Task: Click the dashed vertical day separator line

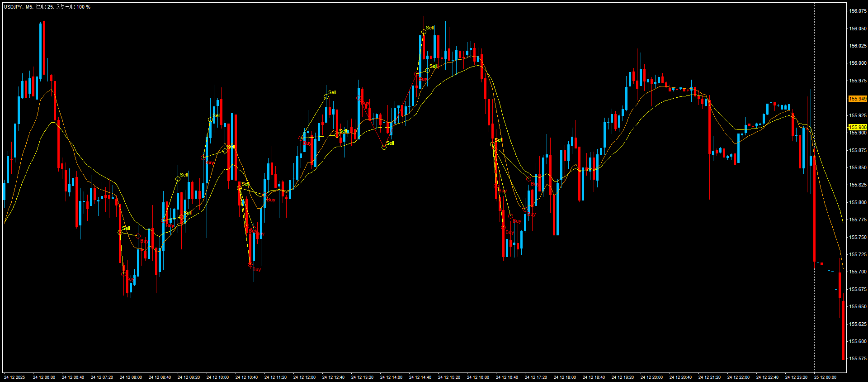Action: click(815, 181)
